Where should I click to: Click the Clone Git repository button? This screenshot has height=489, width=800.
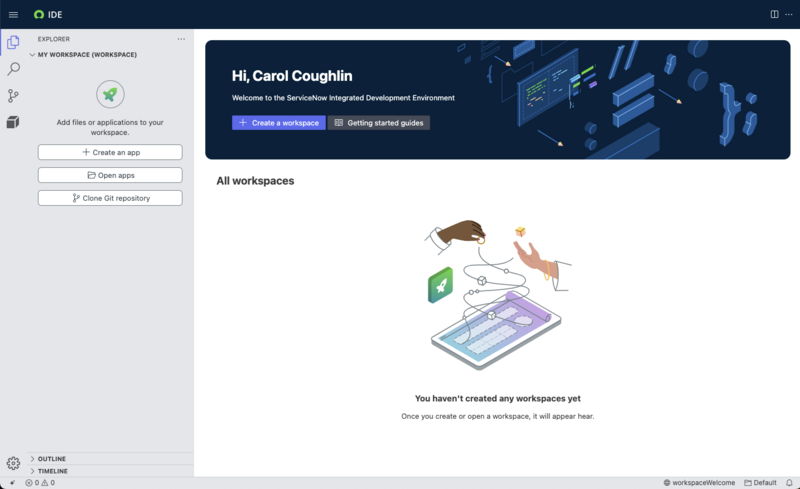click(x=110, y=198)
